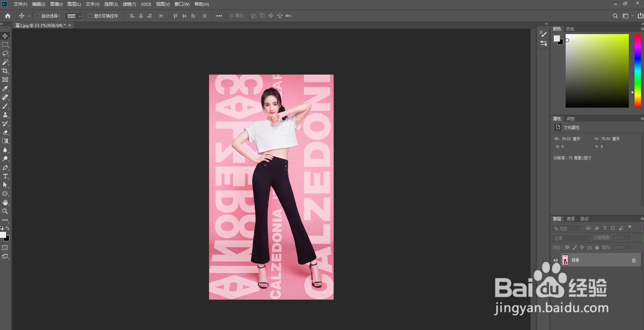The image size is (644, 330).
Task: Click the 背景 layer thumbnail
Action: (x=565, y=260)
